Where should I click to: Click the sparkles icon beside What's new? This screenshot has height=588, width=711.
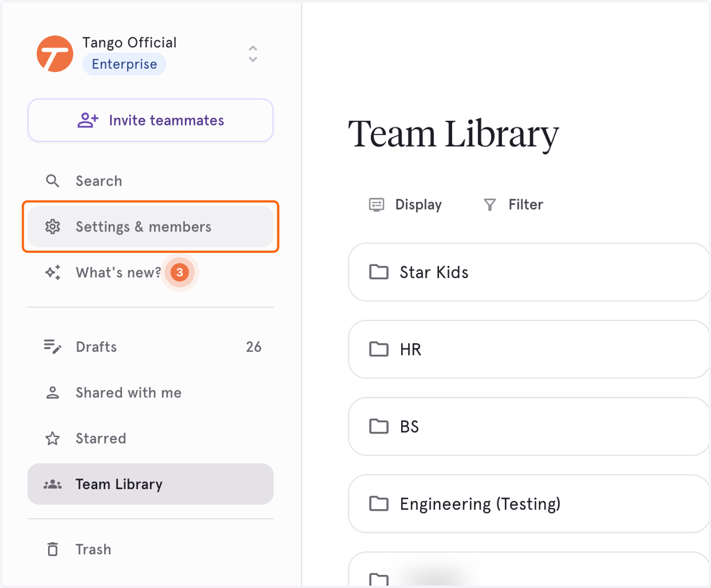click(53, 272)
